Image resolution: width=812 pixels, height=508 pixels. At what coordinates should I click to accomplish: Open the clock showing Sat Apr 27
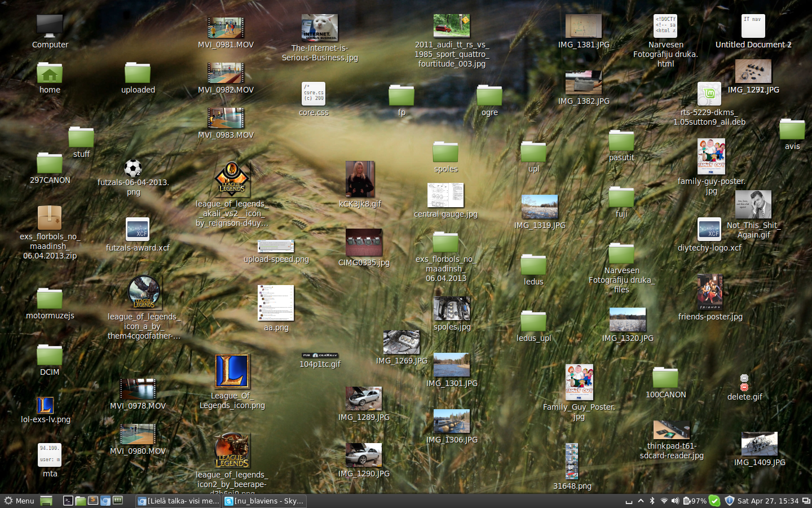pos(767,501)
